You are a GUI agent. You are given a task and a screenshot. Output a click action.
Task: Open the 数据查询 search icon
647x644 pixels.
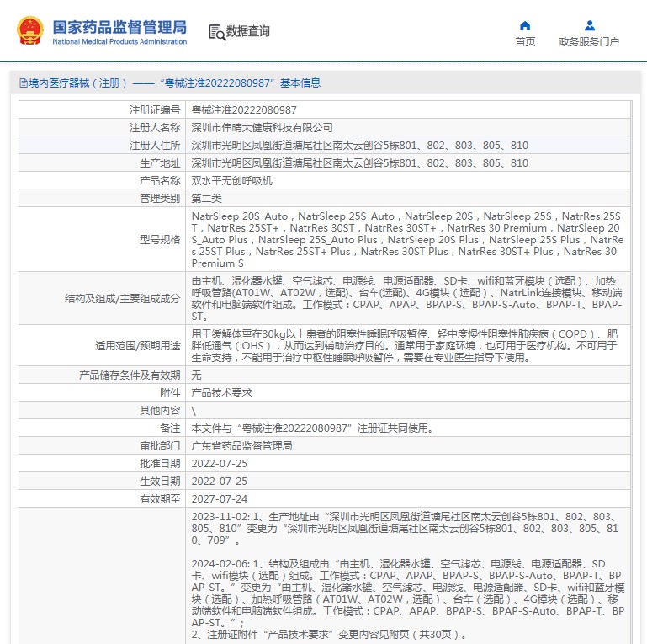point(217,32)
